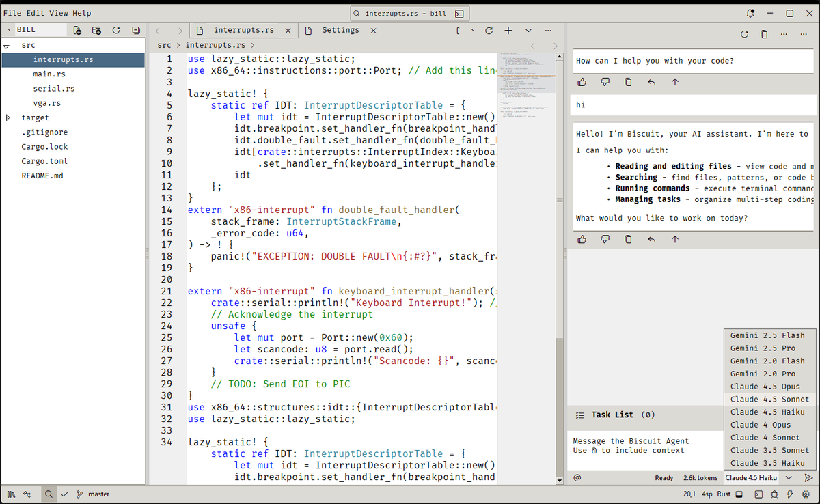Open the View menu

[59, 13]
